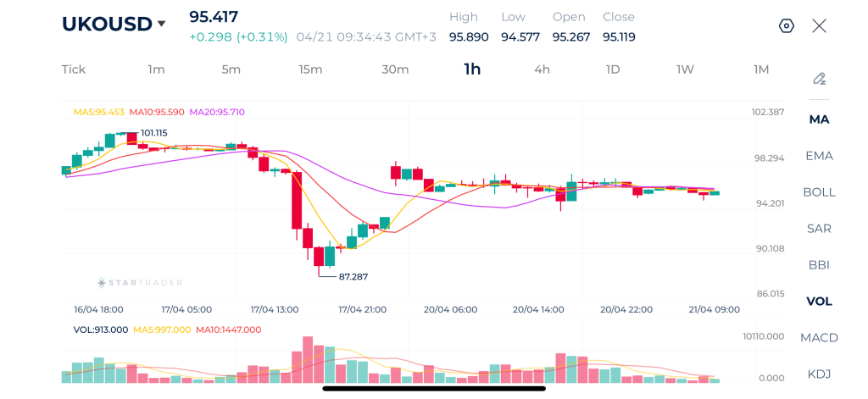Select the 1W timeframe
The width and height of the screenshot is (868, 399).
point(685,69)
